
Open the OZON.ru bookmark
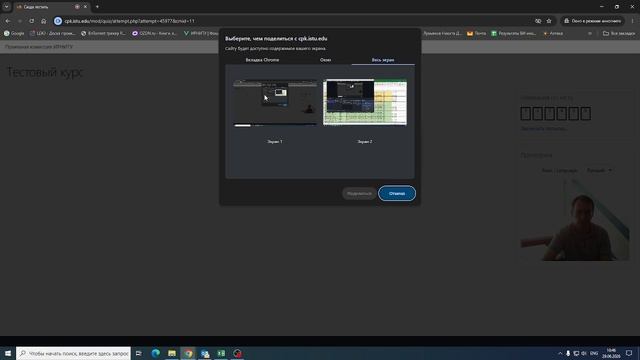pyautogui.click(x=154, y=33)
